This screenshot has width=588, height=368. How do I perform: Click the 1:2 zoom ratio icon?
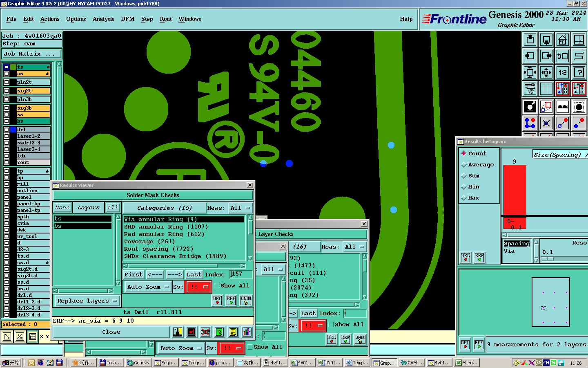563,72
